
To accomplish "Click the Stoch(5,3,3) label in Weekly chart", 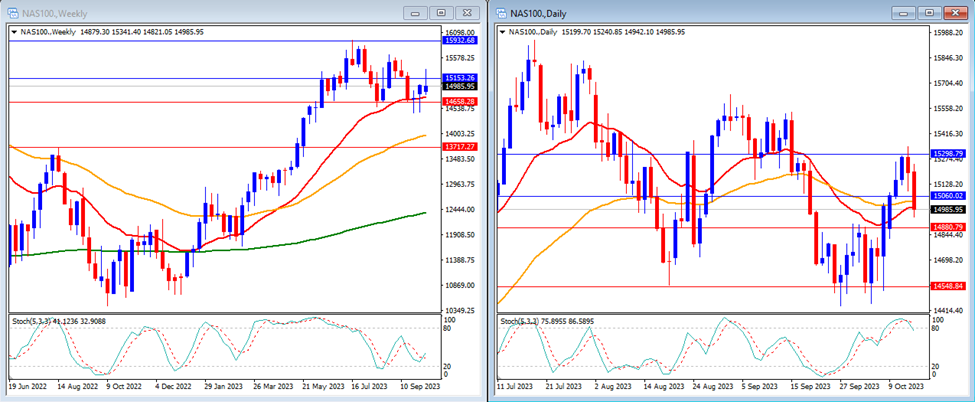I will coord(33,322).
